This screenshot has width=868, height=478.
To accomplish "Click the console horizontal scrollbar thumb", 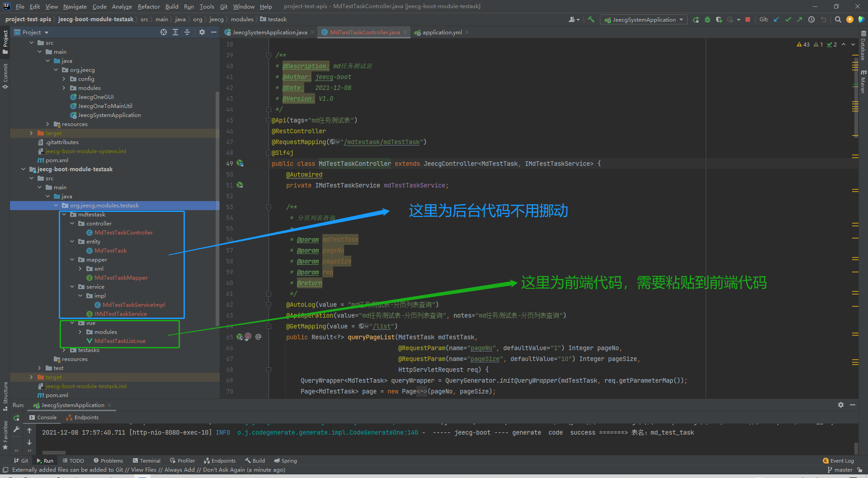I will pyautogui.click(x=54, y=452).
